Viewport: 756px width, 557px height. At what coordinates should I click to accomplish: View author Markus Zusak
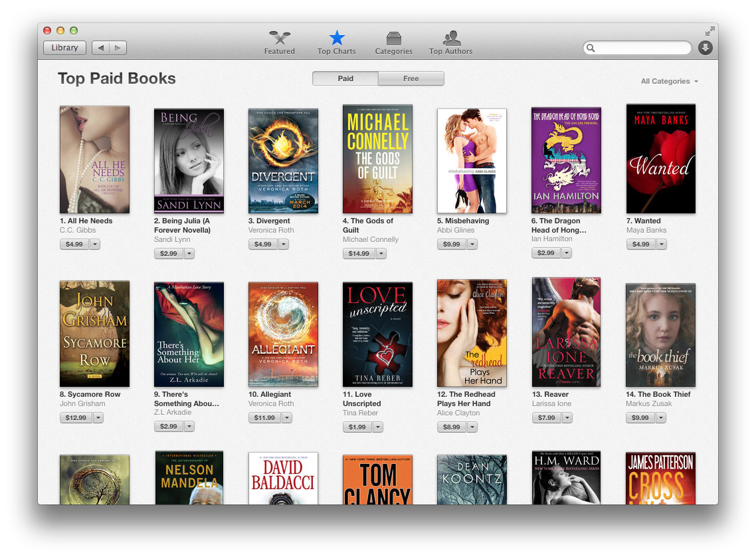tap(648, 403)
